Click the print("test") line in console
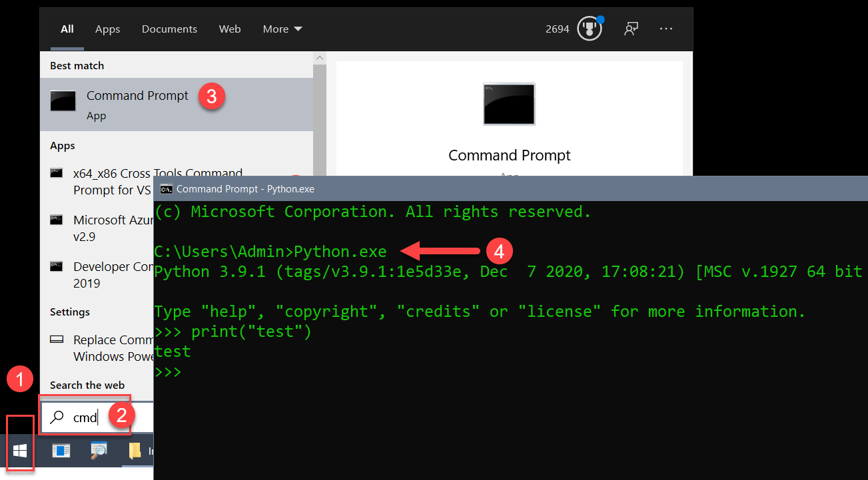The width and height of the screenshot is (868, 480). (232, 332)
